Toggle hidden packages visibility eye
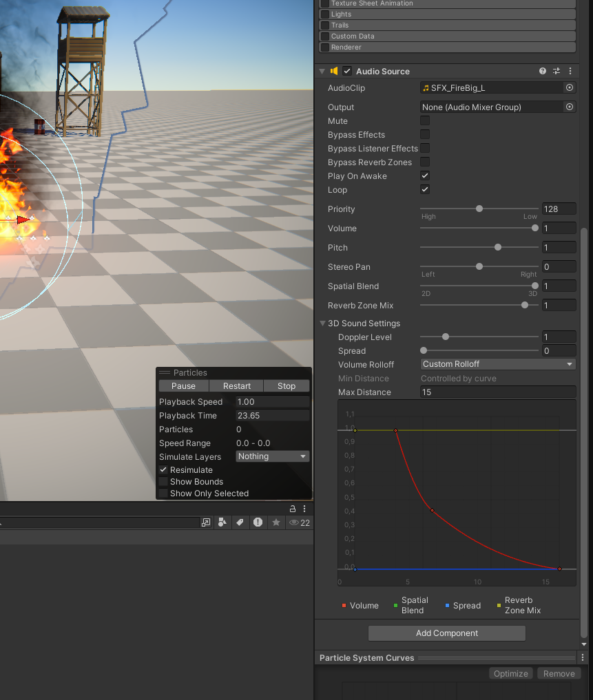 point(299,522)
